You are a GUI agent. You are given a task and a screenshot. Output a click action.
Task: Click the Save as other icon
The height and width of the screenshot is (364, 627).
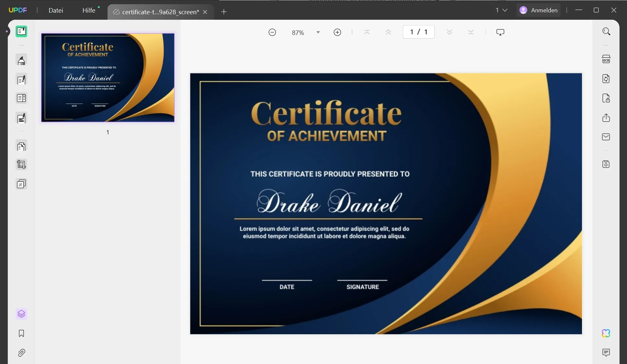[606, 164]
